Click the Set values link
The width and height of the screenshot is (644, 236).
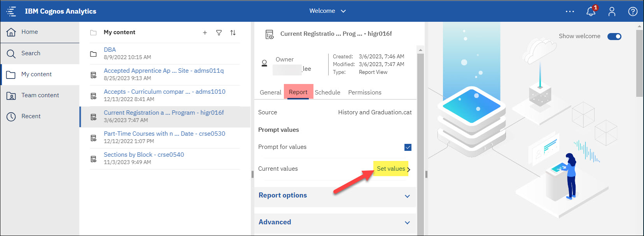(x=391, y=168)
